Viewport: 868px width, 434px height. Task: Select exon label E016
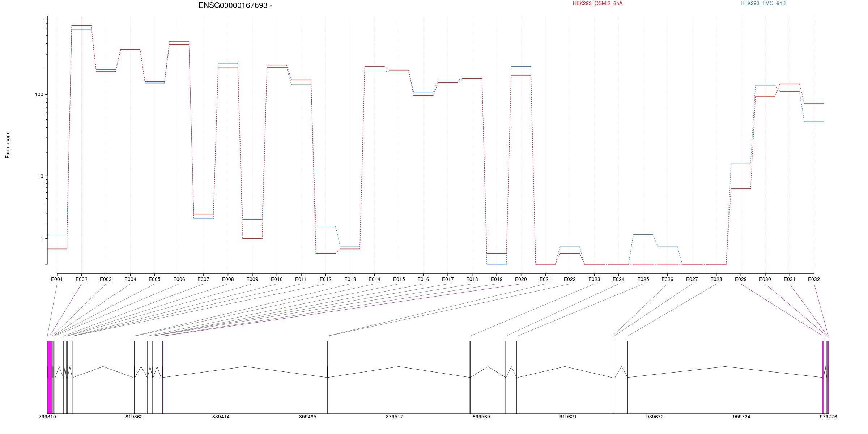tap(423, 279)
